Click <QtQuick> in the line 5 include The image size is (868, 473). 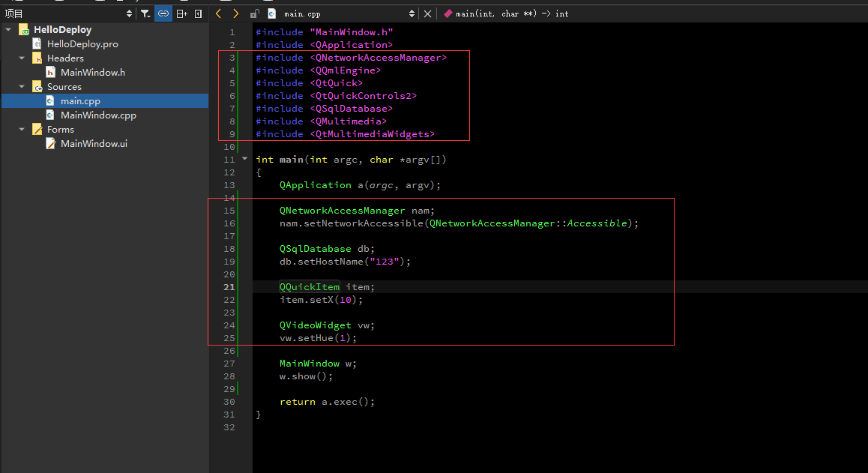pyautogui.click(x=336, y=83)
